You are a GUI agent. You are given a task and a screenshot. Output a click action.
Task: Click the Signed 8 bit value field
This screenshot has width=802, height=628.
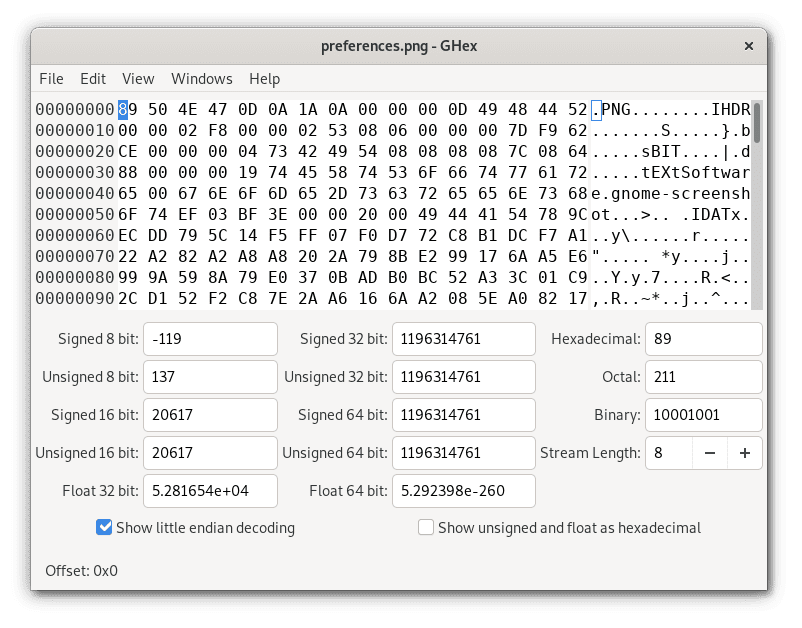[x=210, y=339]
